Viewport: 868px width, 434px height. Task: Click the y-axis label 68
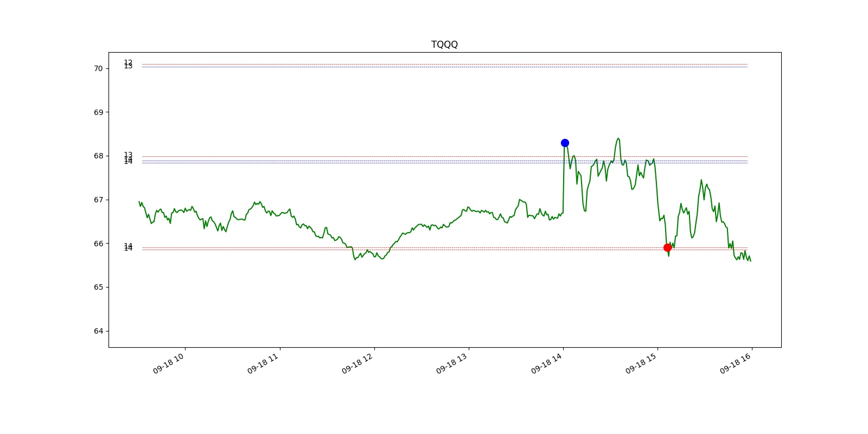[x=98, y=156]
